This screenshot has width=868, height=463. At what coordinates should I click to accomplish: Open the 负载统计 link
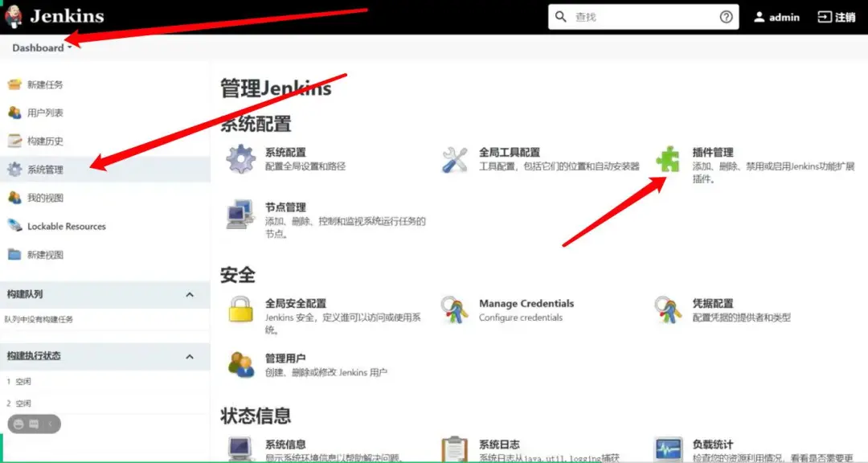pos(713,445)
